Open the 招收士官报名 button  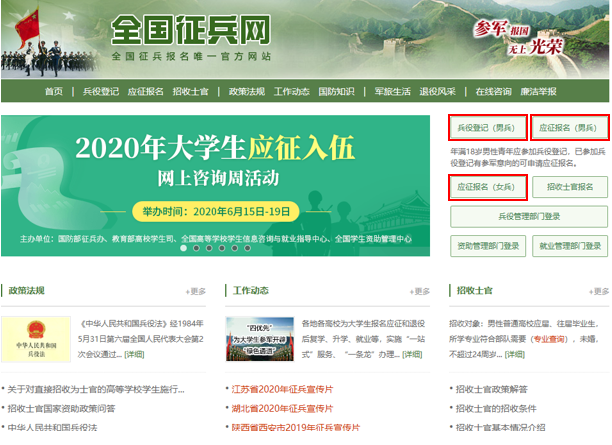569,187
